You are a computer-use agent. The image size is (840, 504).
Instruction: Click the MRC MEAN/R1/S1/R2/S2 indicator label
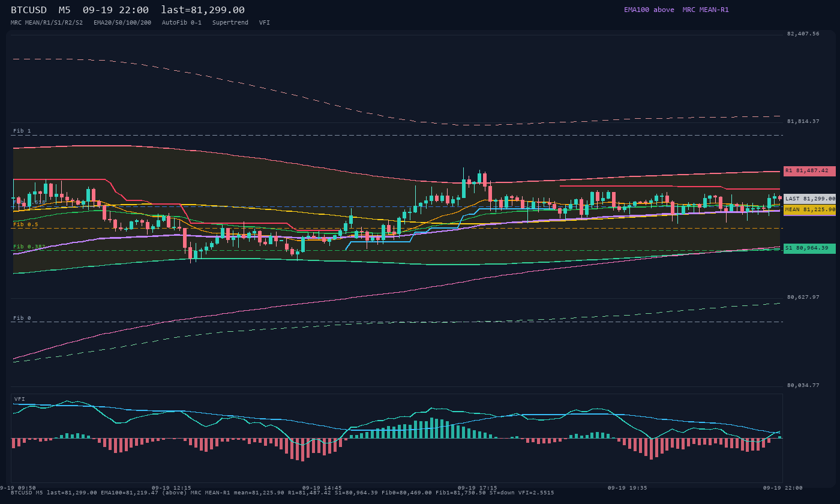(x=47, y=22)
